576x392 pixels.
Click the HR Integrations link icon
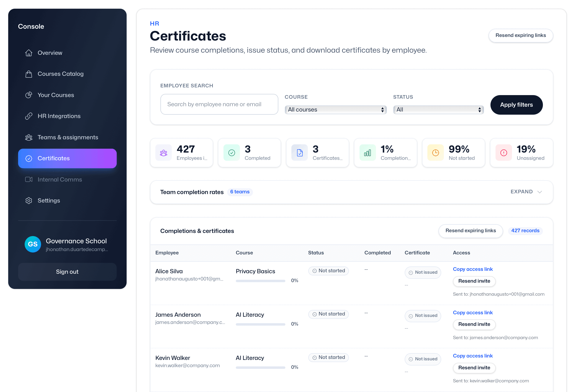tap(29, 116)
